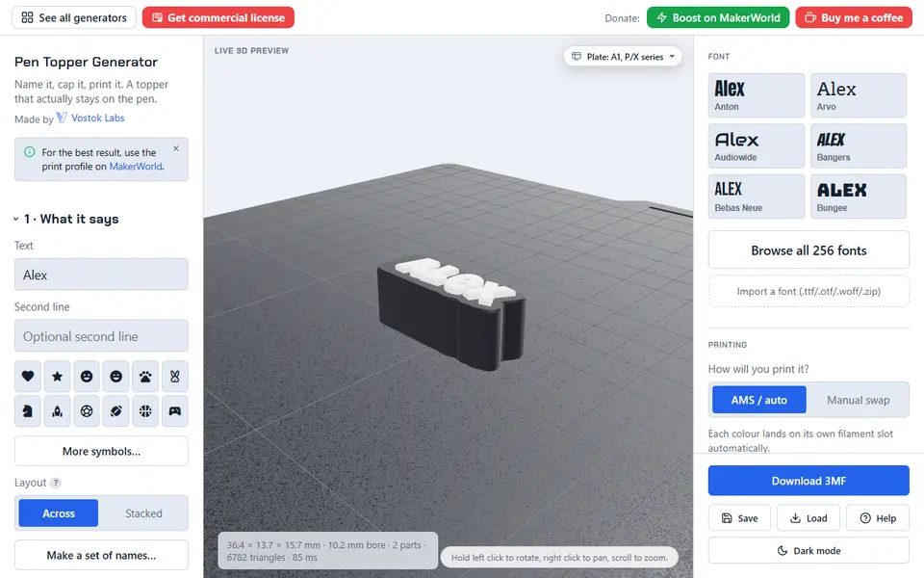Viewport: 924px width, 578px height.
Task: Open Help
Action: (878, 518)
